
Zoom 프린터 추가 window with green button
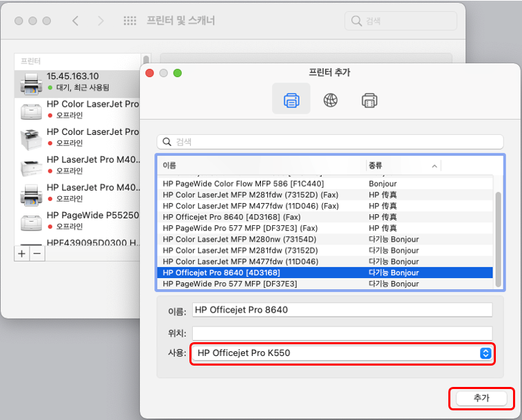(178, 73)
